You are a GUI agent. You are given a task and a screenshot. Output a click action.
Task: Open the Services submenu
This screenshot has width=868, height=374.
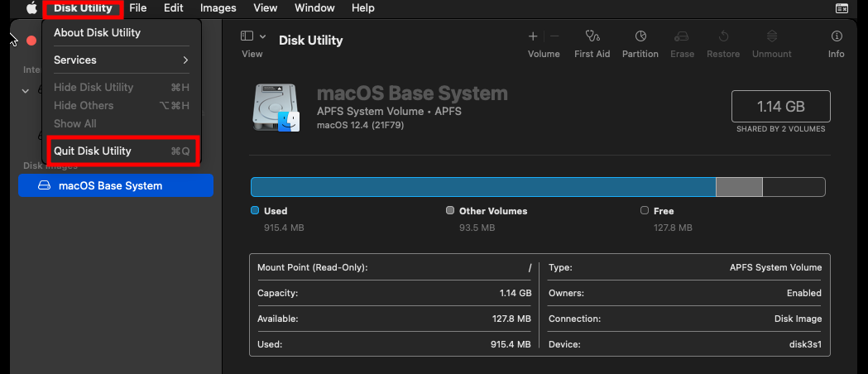click(122, 60)
